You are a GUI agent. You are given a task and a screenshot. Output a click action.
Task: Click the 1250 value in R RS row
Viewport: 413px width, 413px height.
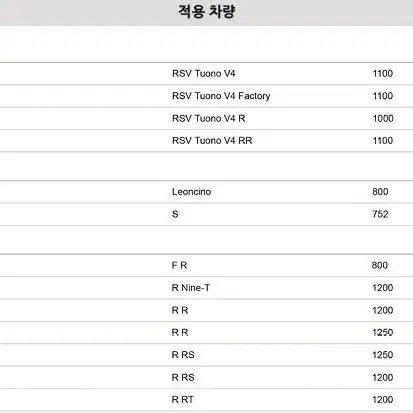point(383,355)
